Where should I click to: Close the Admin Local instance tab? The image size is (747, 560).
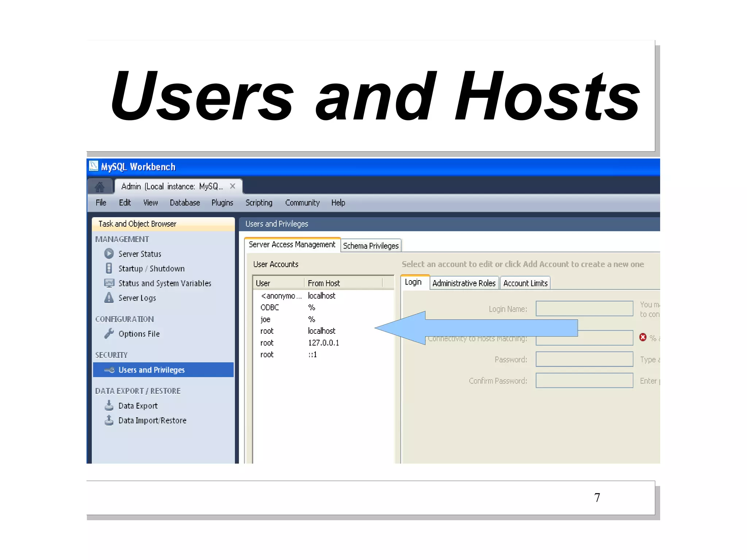232,186
